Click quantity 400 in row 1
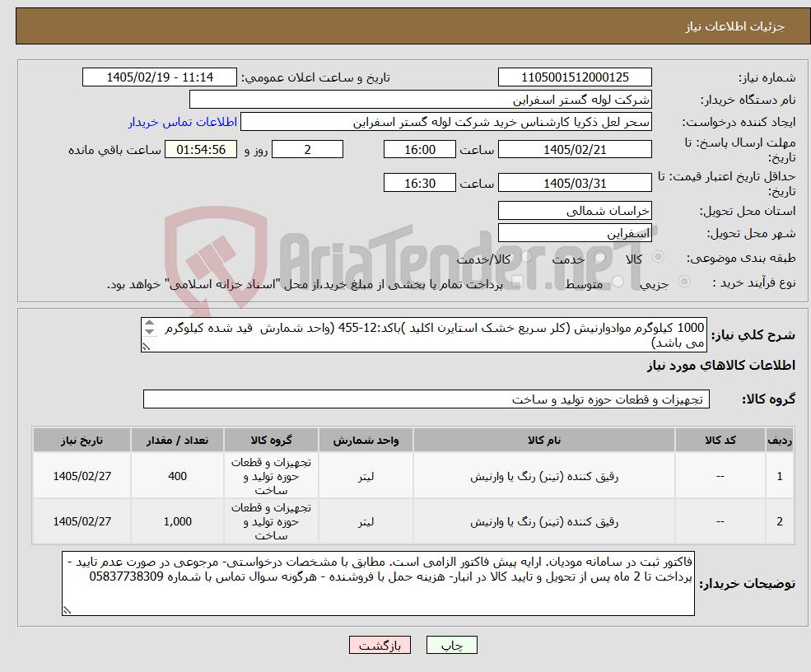811x672 pixels. pyautogui.click(x=177, y=477)
